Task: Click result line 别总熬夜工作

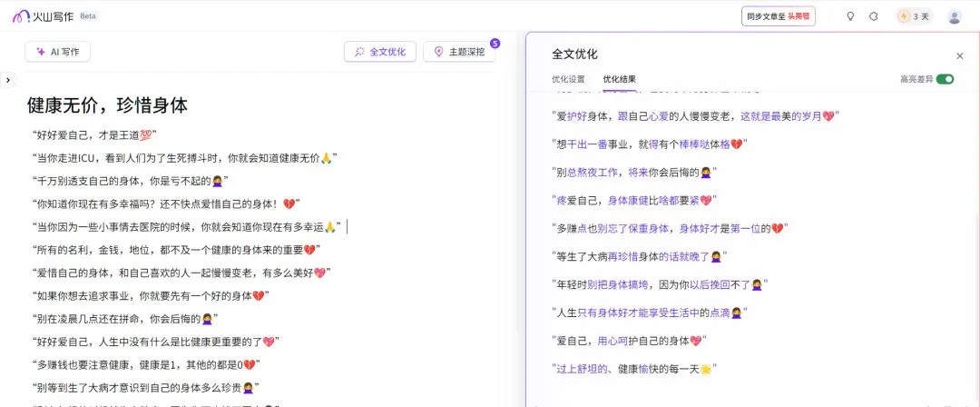Action: click(x=633, y=172)
